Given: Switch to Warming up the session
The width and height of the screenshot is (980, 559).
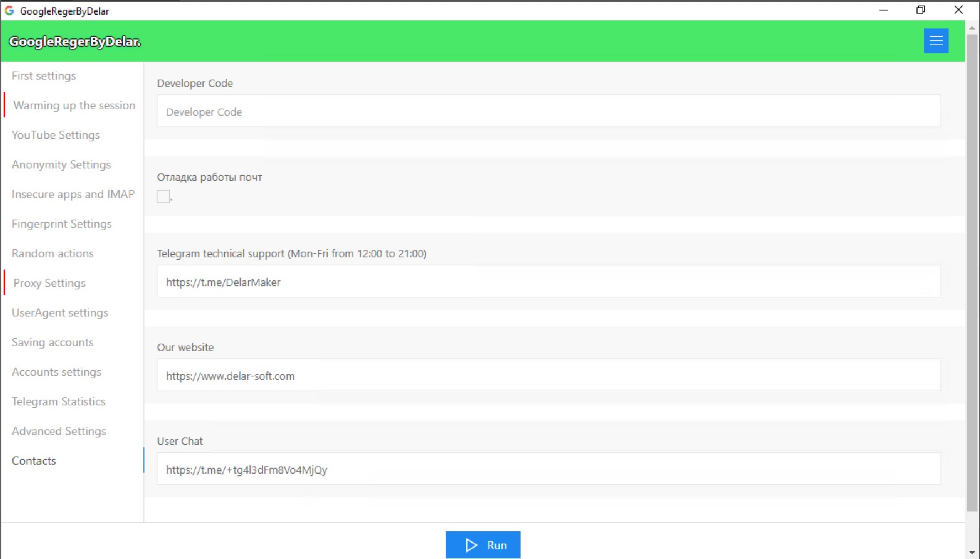Looking at the screenshot, I should (x=74, y=106).
